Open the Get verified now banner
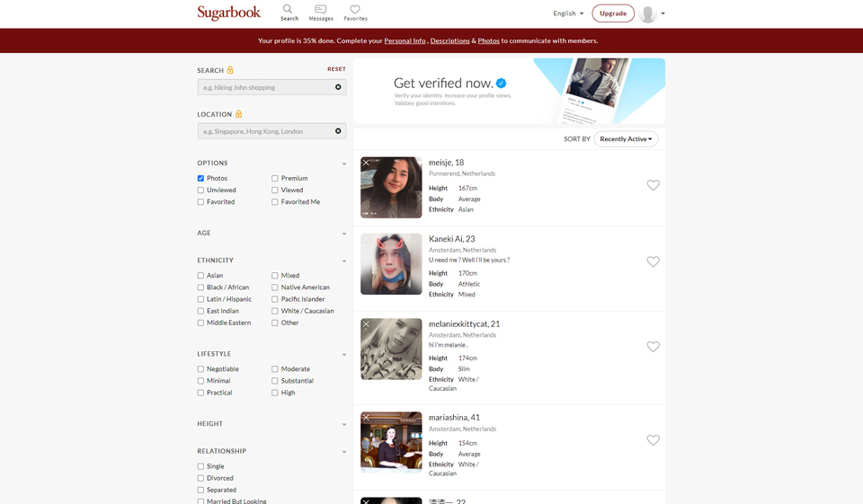This screenshot has width=863, height=504. pyautogui.click(x=509, y=92)
